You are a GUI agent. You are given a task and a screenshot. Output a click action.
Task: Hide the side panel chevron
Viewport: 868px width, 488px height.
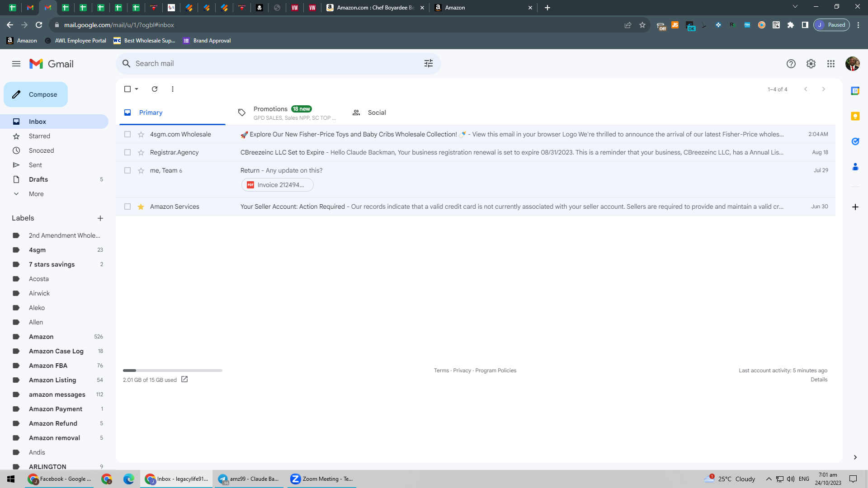point(855,457)
